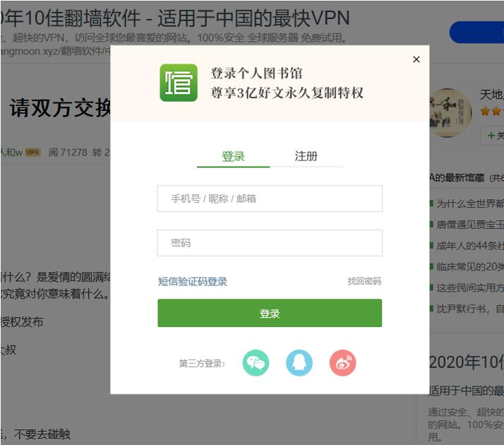504x445 pixels.
Task: Open 唐僧遇见贾宝玉 sidebar article
Action: (x=469, y=225)
